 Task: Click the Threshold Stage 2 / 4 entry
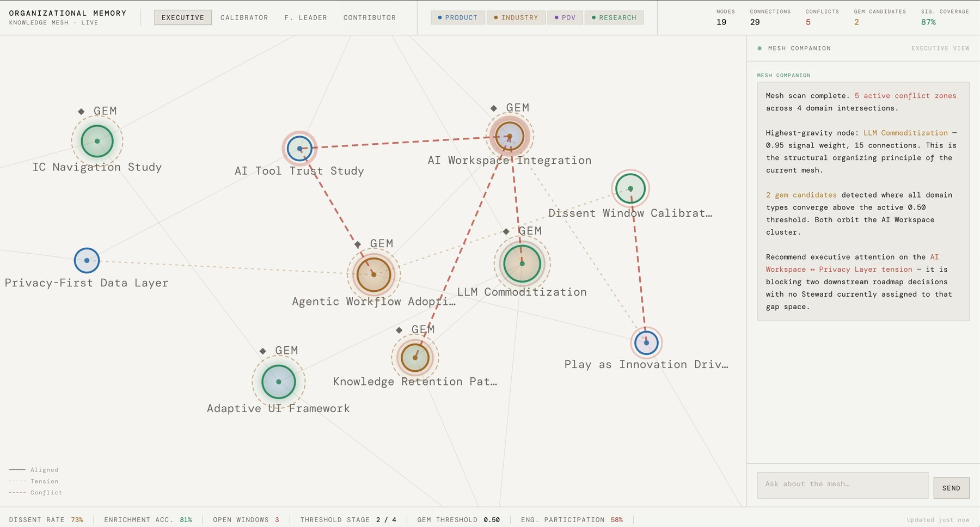(x=348, y=520)
